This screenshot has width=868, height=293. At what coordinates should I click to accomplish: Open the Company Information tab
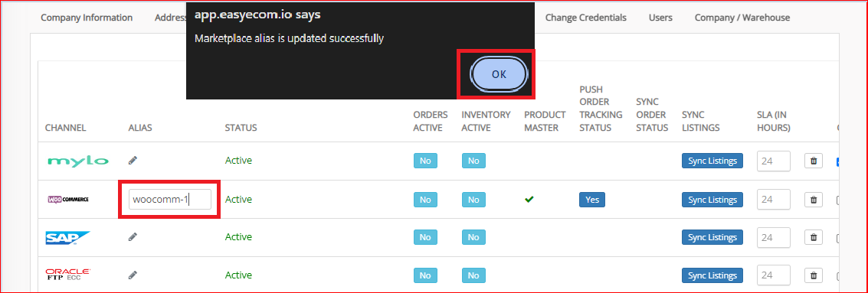[87, 18]
